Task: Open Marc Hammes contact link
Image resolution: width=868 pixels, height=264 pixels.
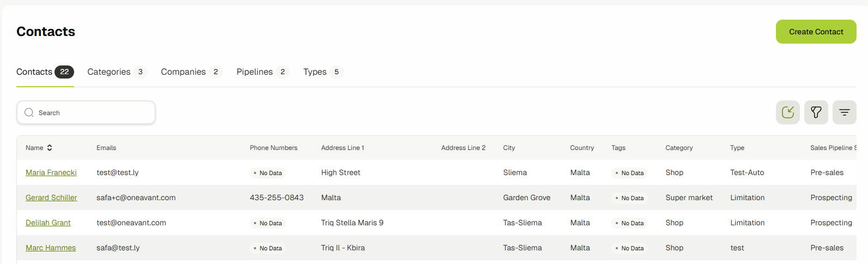Action: (x=51, y=248)
